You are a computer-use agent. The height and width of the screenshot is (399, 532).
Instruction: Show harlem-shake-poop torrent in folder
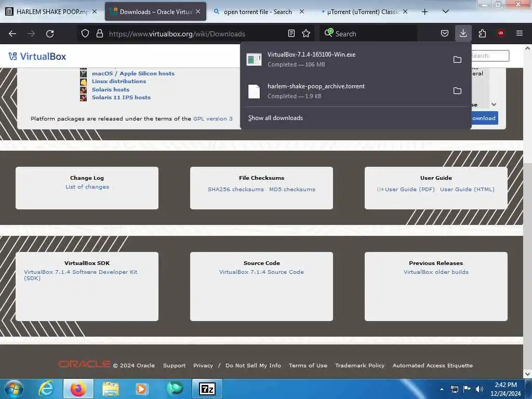coord(457,90)
